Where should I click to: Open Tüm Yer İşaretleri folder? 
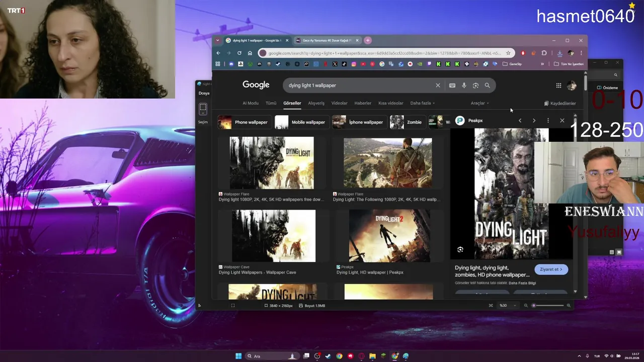tap(569, 64)
